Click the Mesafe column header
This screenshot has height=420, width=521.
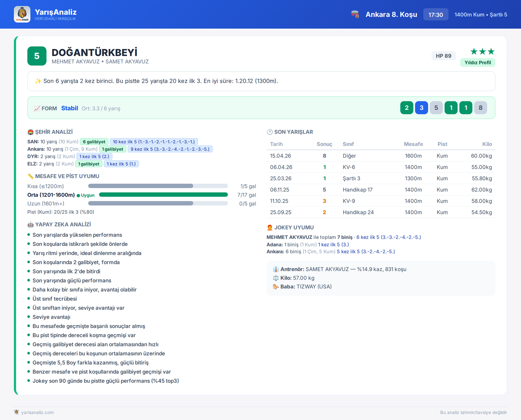(x=414, y=144)
